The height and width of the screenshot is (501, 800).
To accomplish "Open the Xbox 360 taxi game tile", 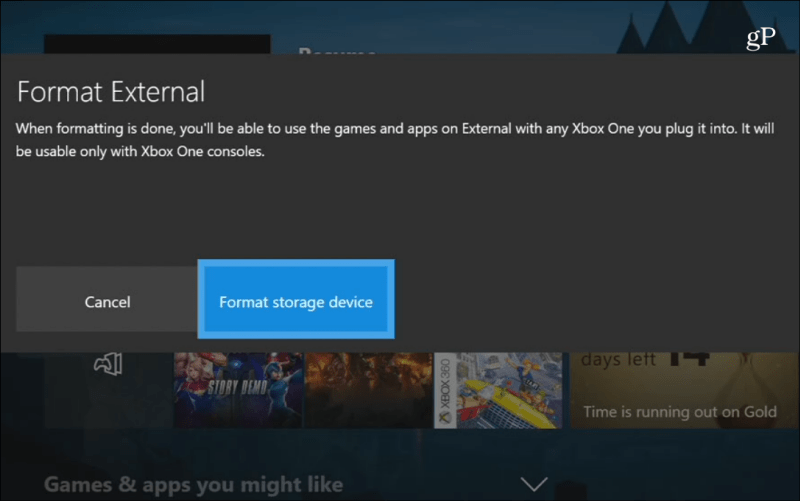I will click(498, 390).
